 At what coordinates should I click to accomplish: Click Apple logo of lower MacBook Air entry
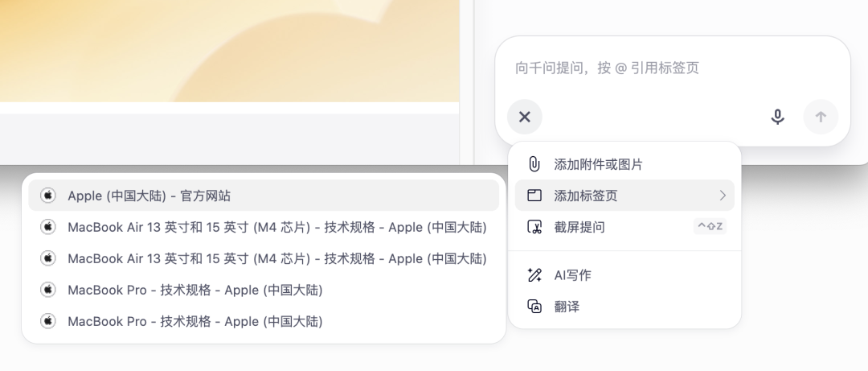pyautogui.click(x=48, y=258)
